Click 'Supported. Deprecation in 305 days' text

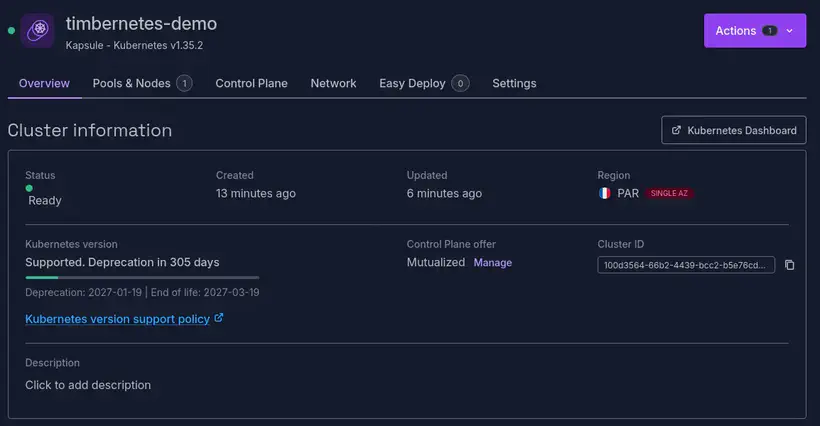coord(122,262)
